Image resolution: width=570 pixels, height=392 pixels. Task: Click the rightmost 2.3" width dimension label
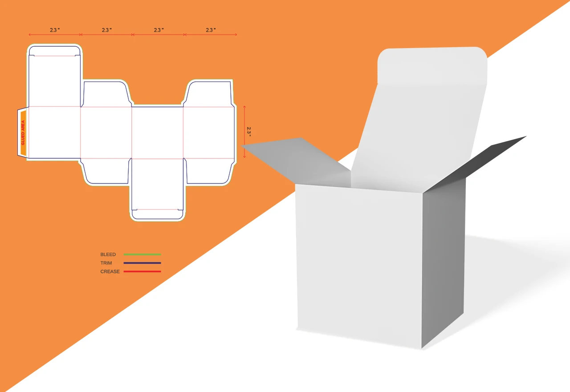[211, 30]
